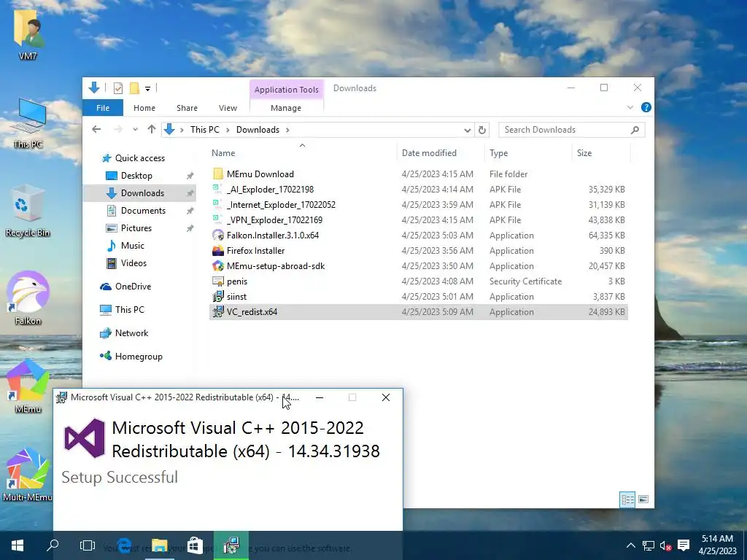Open the Home ribbon tab
The image size is (747, 560).
pos(144,108)
